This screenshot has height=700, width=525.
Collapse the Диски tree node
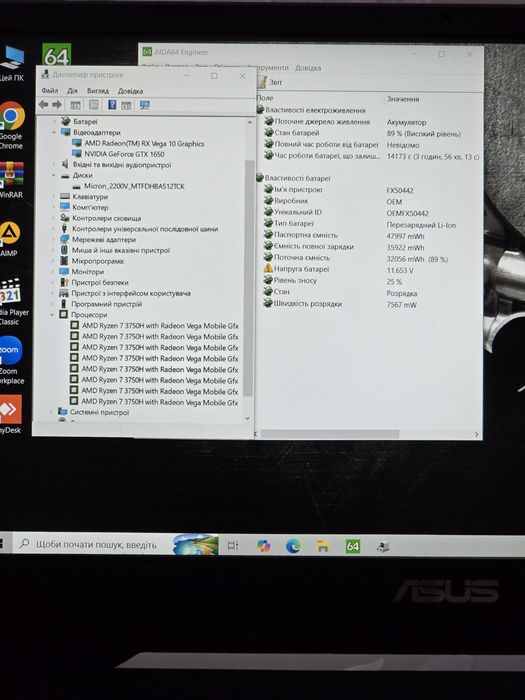pyautogui.click(x=54, y=175)
